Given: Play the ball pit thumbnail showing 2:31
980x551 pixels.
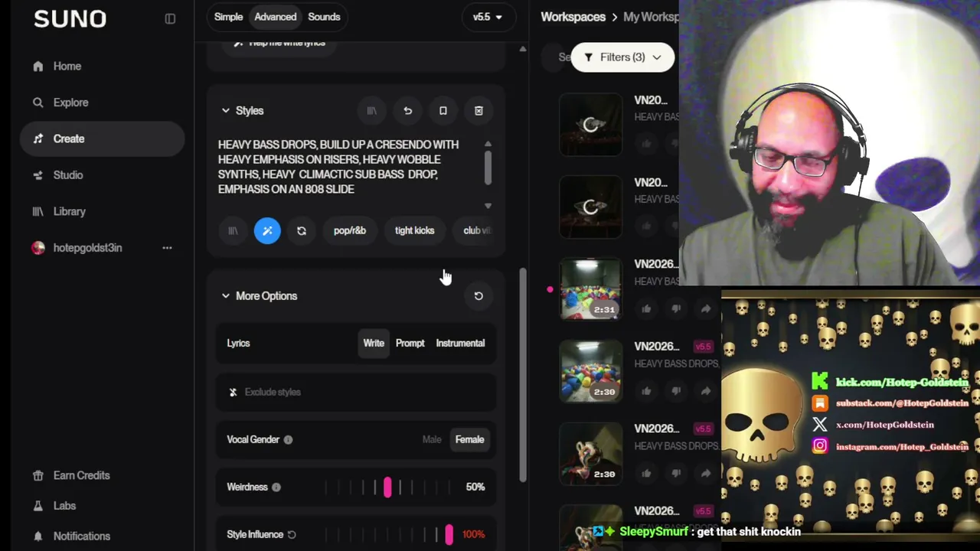Looking at the screenshot, I should (x=590, y=290).
